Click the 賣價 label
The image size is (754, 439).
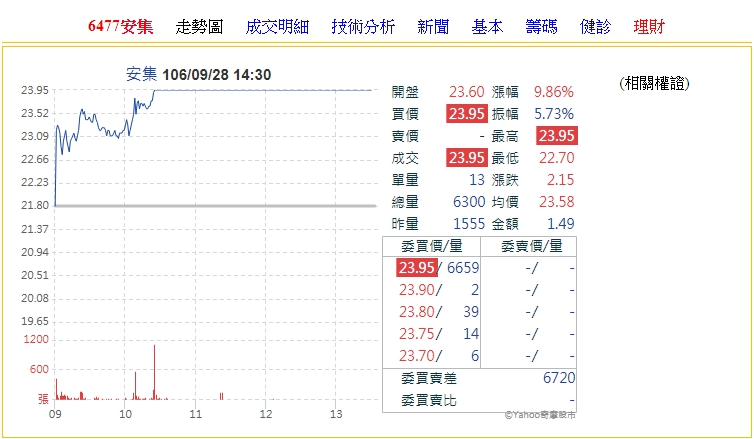click(x=405, y=136)
